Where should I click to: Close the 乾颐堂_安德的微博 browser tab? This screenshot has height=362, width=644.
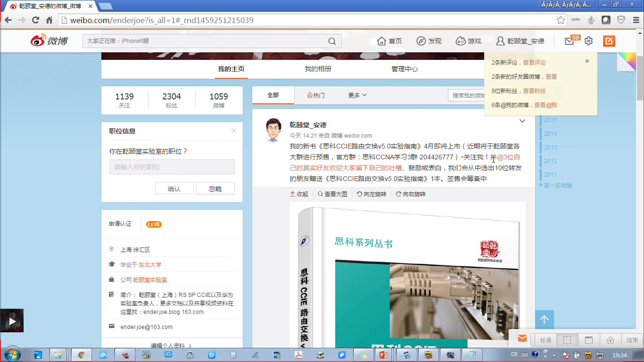point(90,6)
